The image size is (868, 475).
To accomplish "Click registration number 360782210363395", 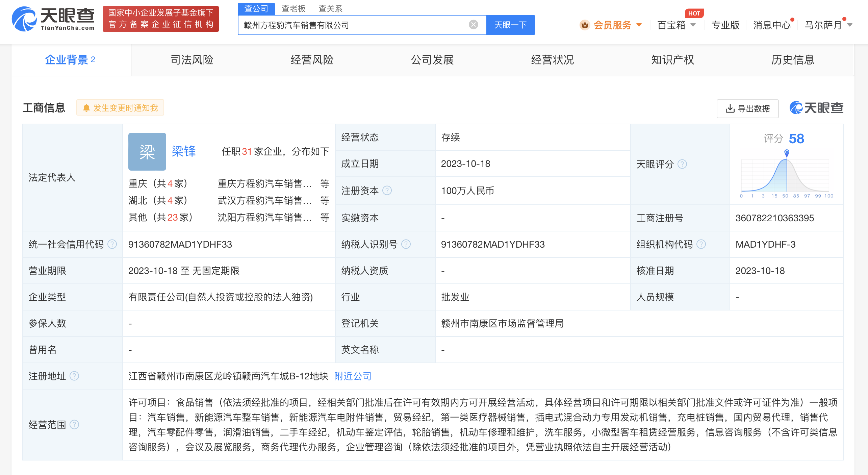I will (x=774, y=218).
